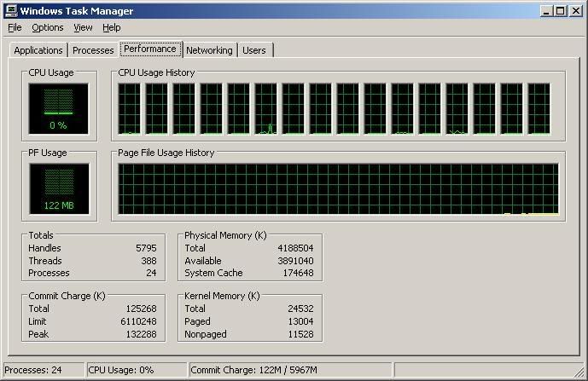Click the Commit Charge Peak value 132288
The width and height of the screenshot is (588, 381).
coord(142,334)
